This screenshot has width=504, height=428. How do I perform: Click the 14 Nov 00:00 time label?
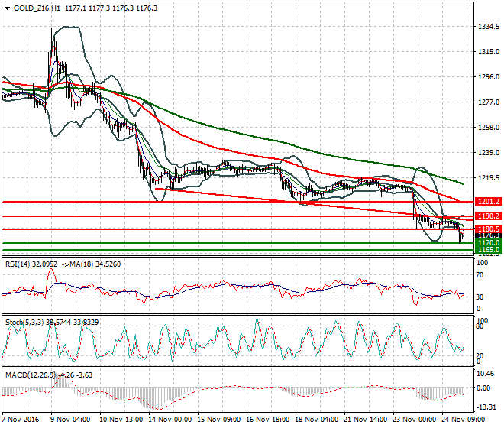click(x=170, y=420)
